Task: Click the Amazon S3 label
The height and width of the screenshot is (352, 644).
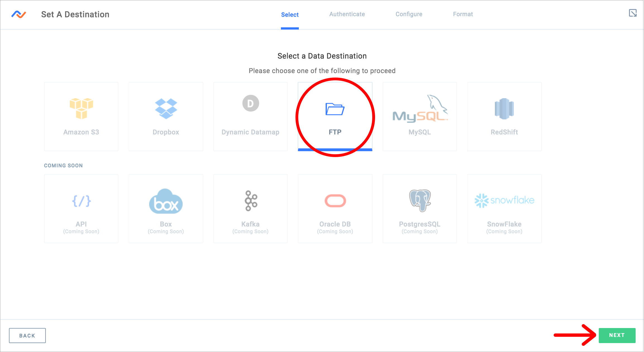Action: click(x=81, y=132)
